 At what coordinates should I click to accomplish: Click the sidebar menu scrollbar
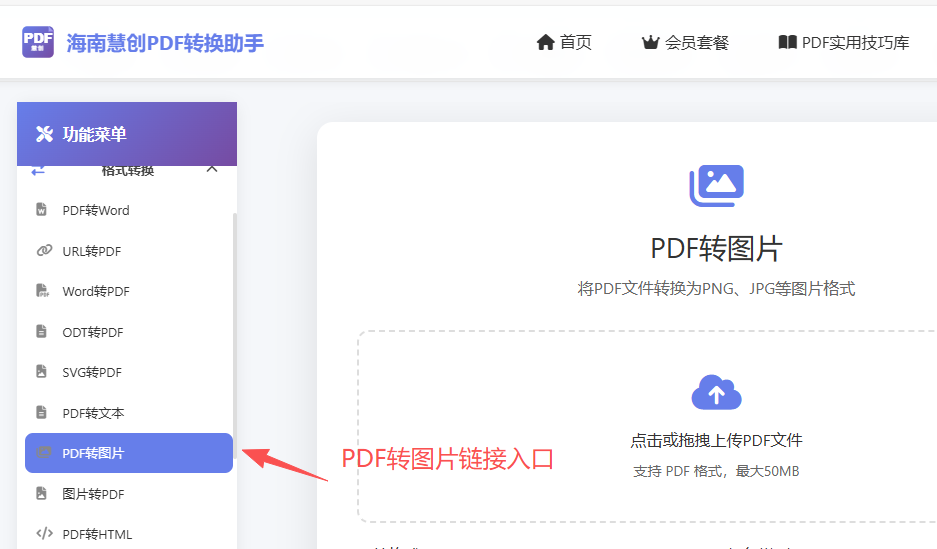click(x=235, y=336)
